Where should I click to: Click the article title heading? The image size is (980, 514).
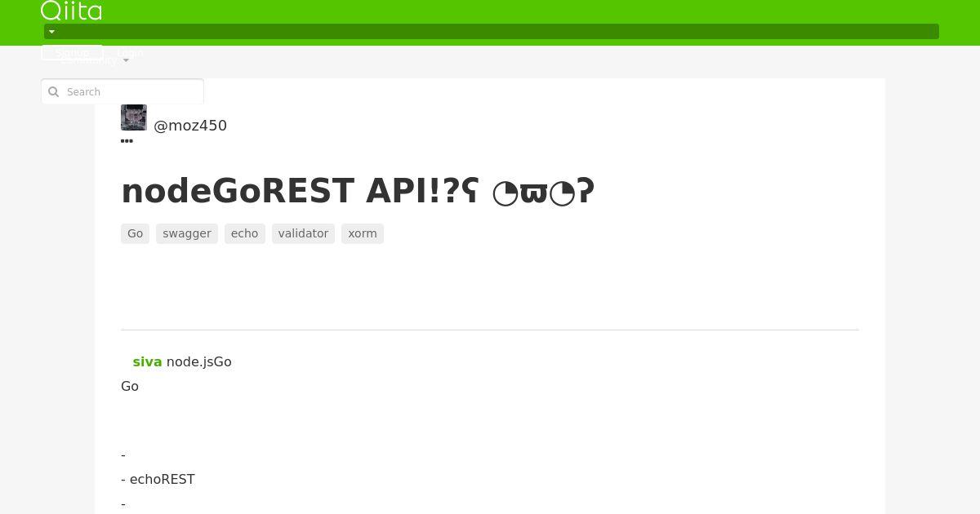(358, 191)
